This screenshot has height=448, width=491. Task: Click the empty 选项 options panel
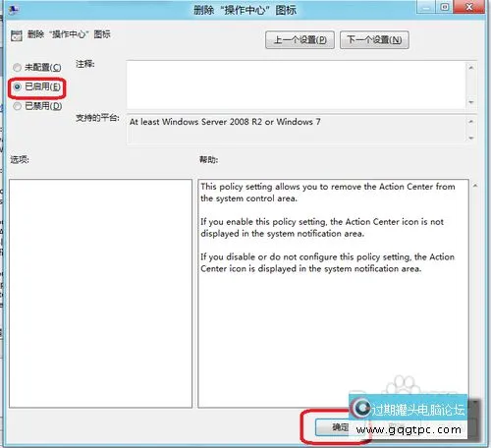(100, 294)
